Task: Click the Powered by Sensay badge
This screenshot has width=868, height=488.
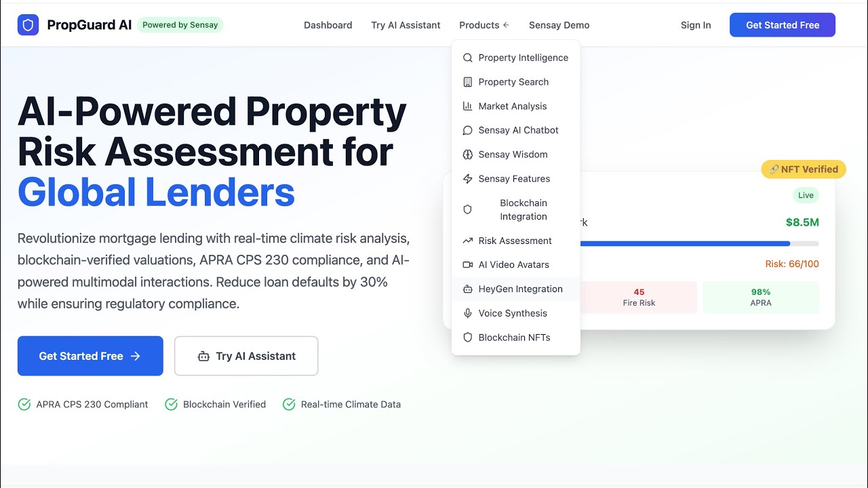Action: 180,25
